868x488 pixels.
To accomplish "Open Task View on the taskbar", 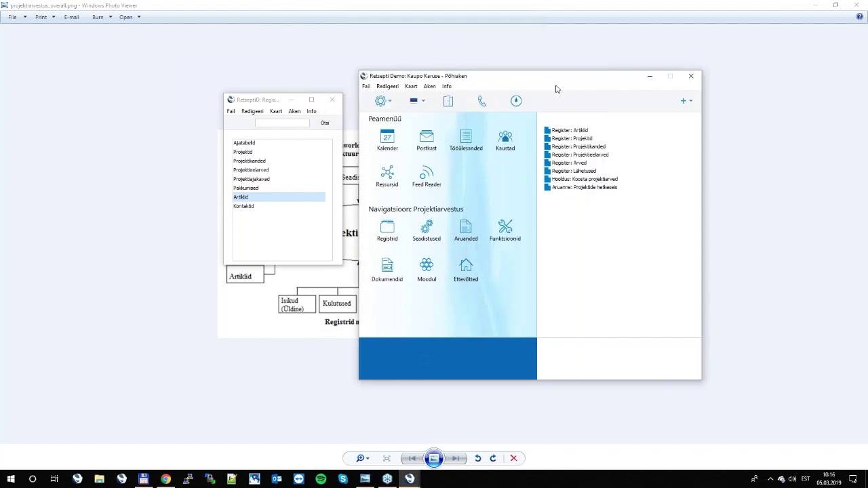I will coord(54,479).
